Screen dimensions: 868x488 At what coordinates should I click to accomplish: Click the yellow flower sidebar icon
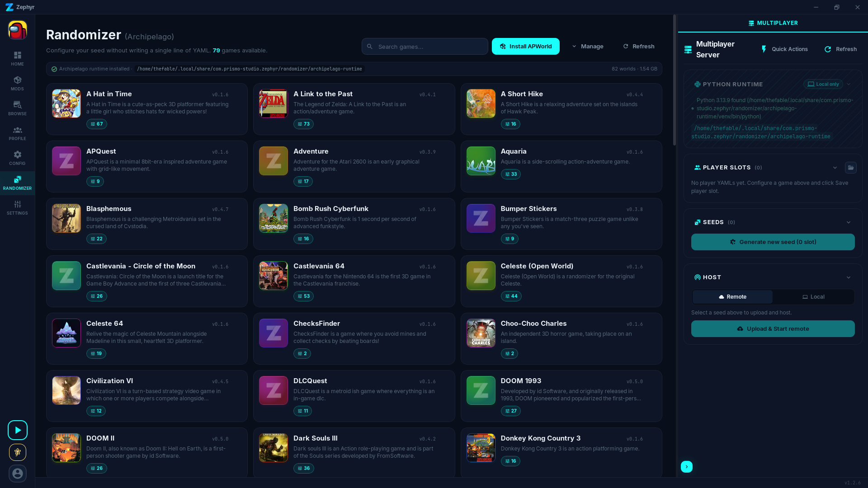(x=18, y=452)
